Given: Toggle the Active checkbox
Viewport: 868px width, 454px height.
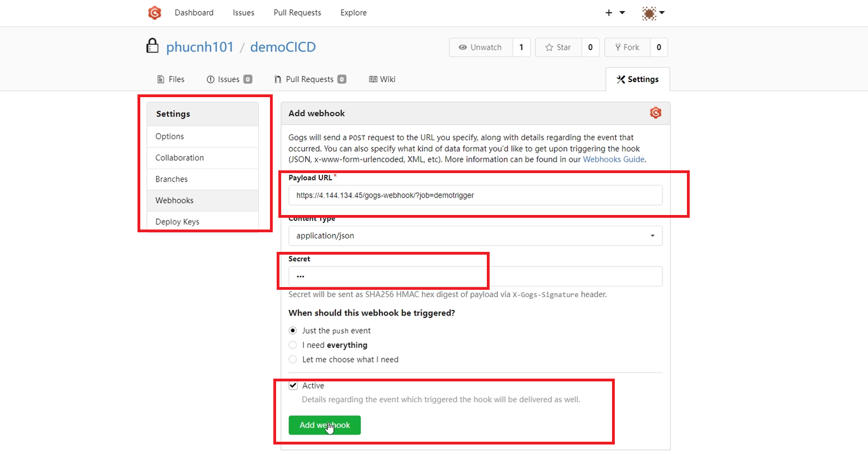Looking at the screenshot, I should pos(293,386).
